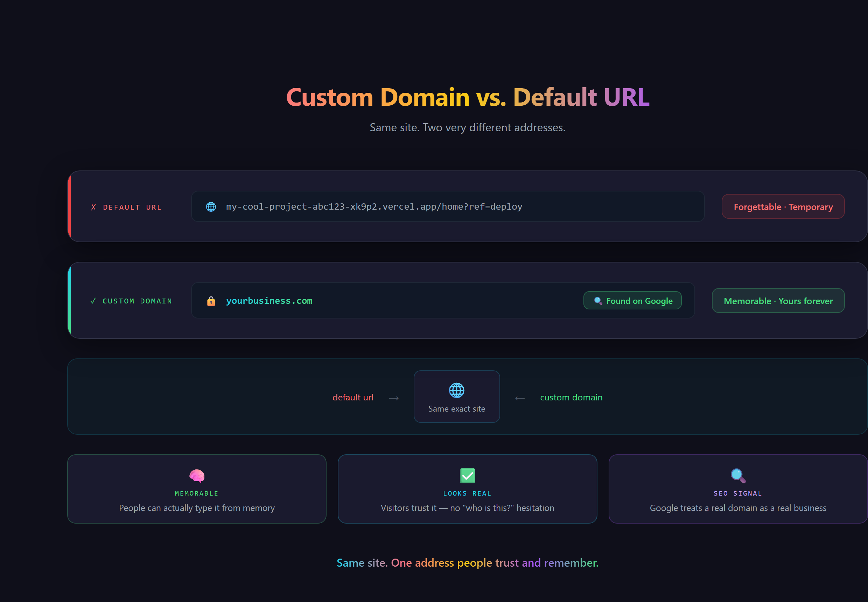This screenshot has width=868, height=602.
Task: Click the Forgettable · Temporary badge
Action: pyautogui.click(x=783, y=207)
